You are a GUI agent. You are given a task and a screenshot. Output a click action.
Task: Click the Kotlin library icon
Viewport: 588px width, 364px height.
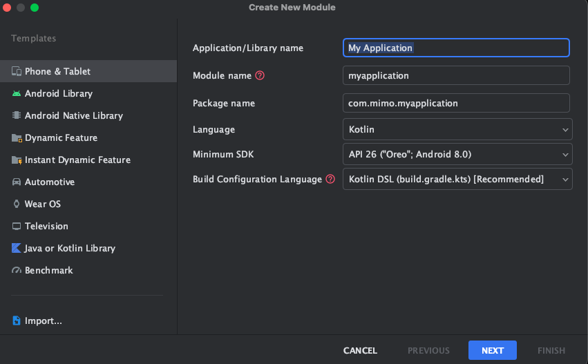(x=17, y=248)
